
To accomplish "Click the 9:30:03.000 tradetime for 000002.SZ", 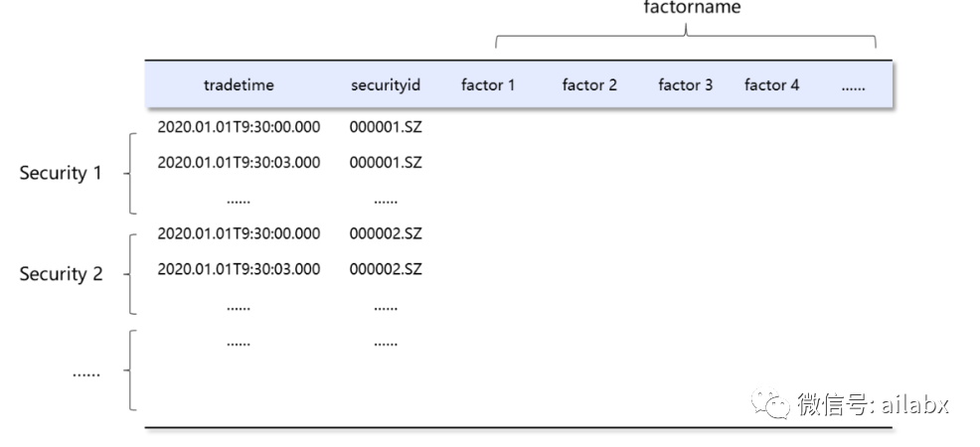I will 239,269.
